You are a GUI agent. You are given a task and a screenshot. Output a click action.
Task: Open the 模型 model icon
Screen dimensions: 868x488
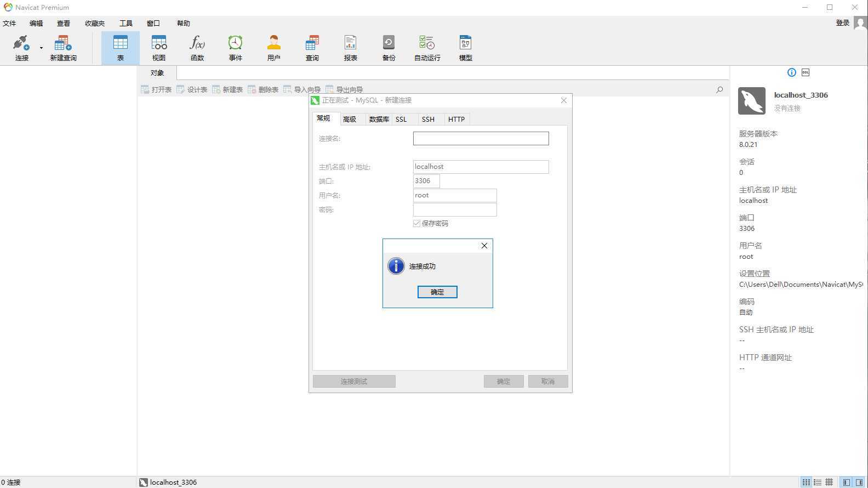[x=465, y=48]
